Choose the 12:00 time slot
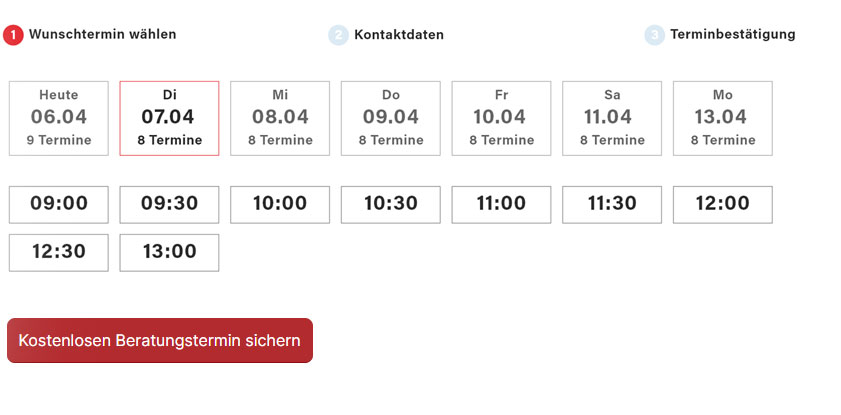841x415 pixels. coord(722,204)
